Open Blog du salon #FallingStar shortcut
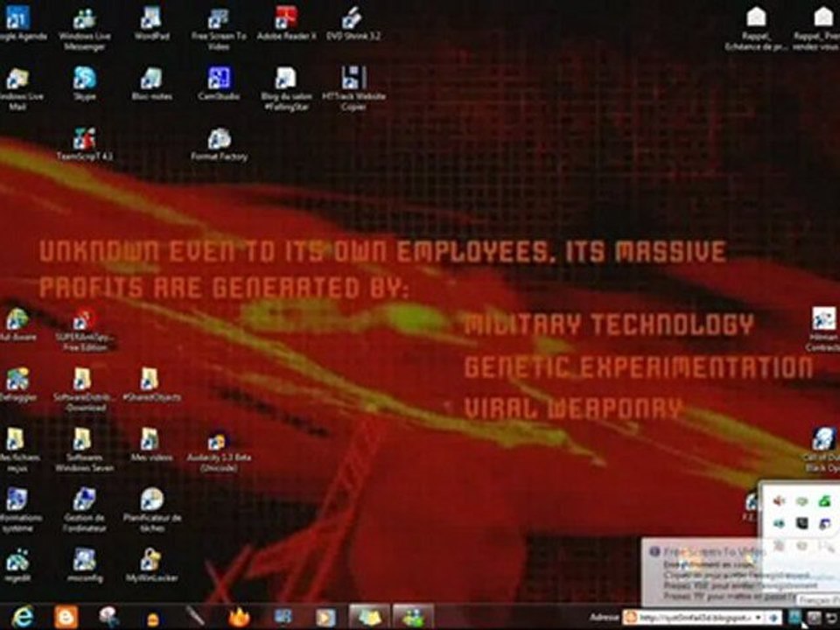 coord(286,89)
